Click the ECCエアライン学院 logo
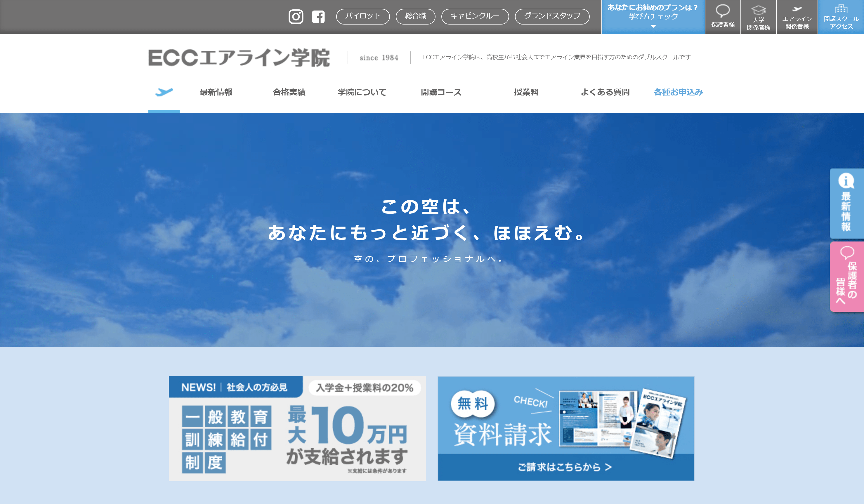This screenshot has width=864, height=504. (x=239, y=58)
